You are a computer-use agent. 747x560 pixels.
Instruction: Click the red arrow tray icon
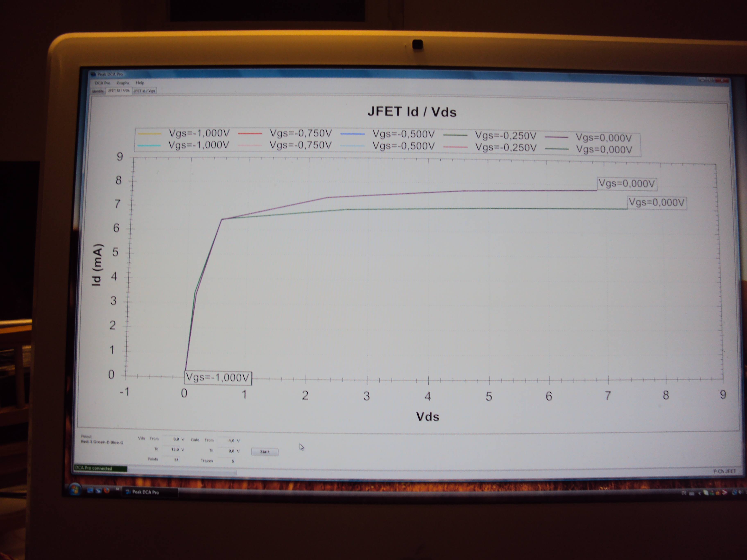[725, 492]
